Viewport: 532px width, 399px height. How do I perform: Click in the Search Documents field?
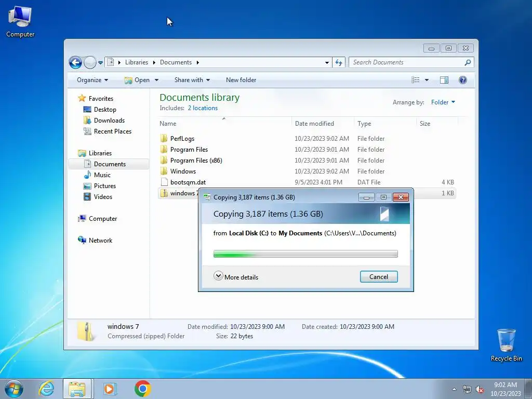(x=407, y=62)
